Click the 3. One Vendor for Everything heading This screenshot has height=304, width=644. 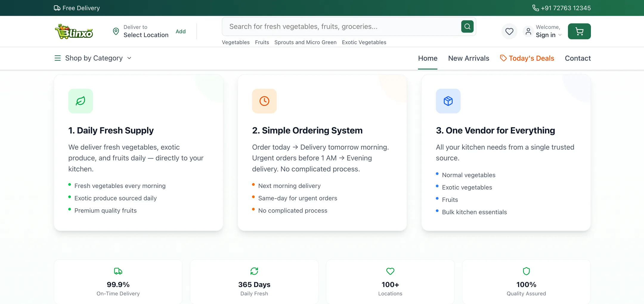coord(496,130)
